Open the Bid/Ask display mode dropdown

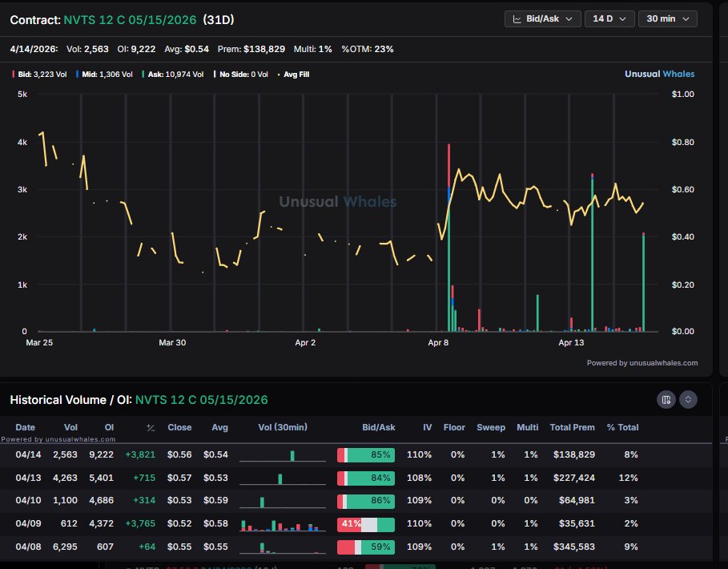point(542,18)
